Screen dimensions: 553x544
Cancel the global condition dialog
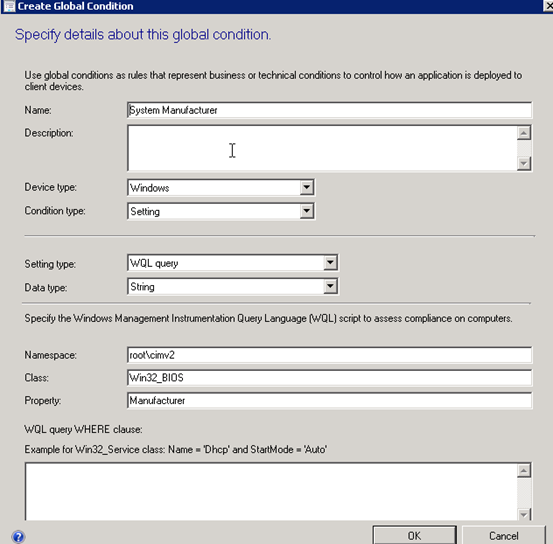coord(504,536)
